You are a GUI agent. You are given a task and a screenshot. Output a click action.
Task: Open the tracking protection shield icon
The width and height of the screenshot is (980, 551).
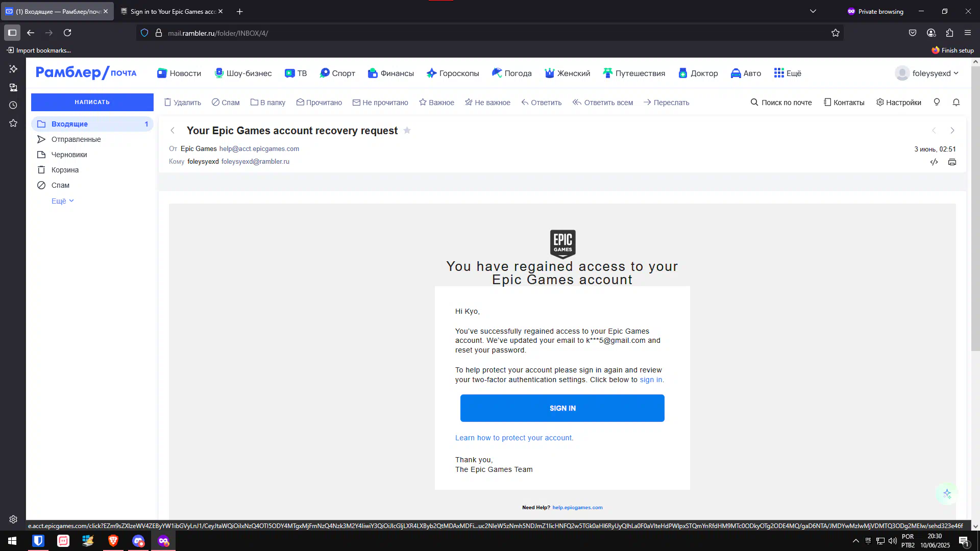click(144, 33)
